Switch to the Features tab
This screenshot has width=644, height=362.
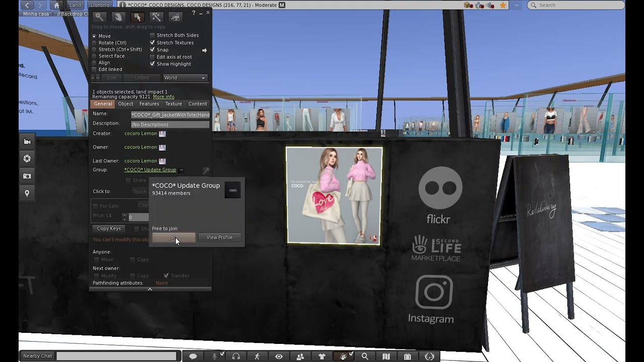point(149,104)
